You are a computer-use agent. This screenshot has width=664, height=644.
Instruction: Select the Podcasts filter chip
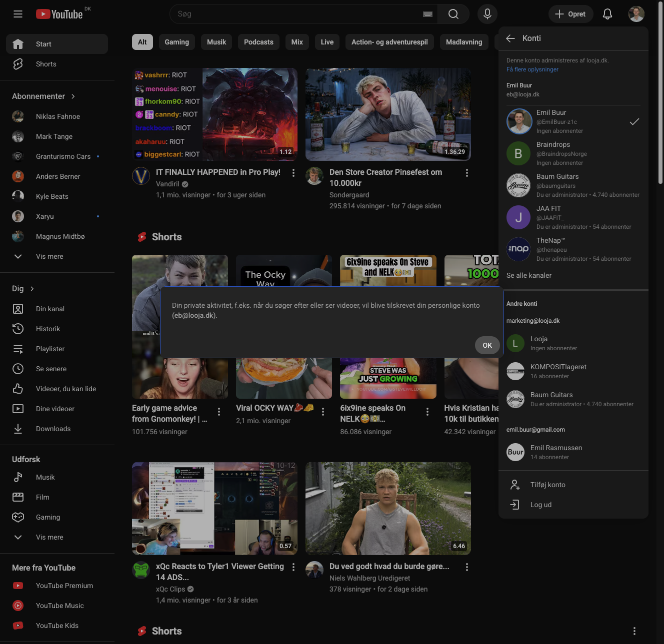[x=258, y=42]
